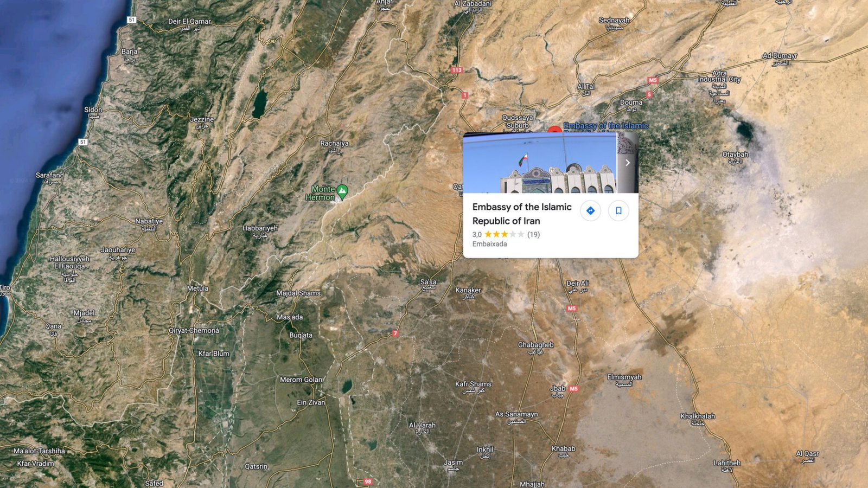Image resolution: width=868 pixels, height=488 pixels.
Task: Select the Sidon city label
Action: coord(93,110)
